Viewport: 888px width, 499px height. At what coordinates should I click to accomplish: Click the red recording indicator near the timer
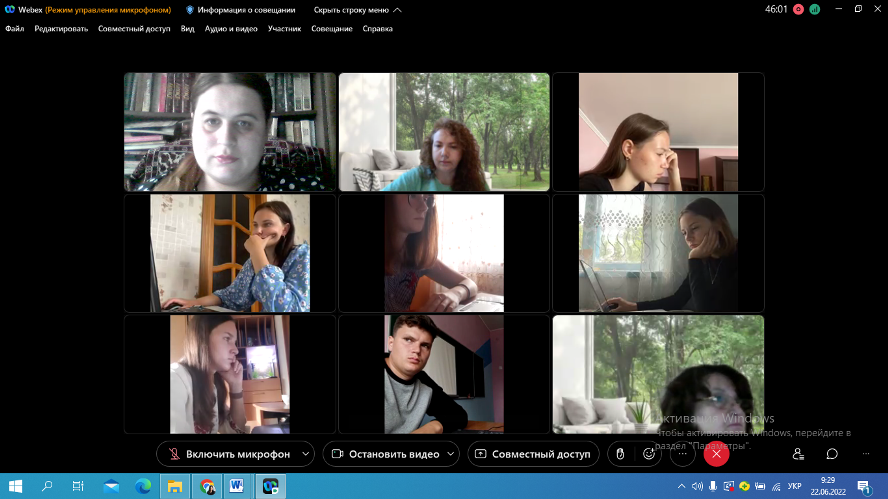click(798, 10)
